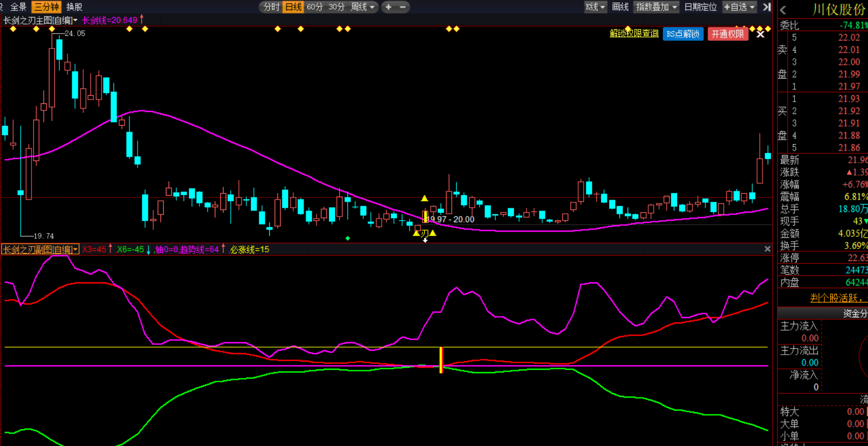Toggle the 三分钟 view mode
The image size is (868, 446).
[x=46, y=7]
